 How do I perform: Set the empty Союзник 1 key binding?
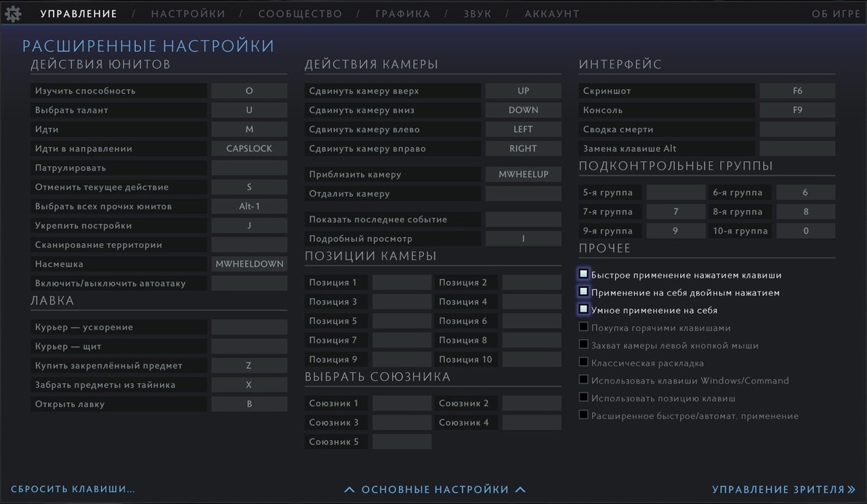pos(402,404)
